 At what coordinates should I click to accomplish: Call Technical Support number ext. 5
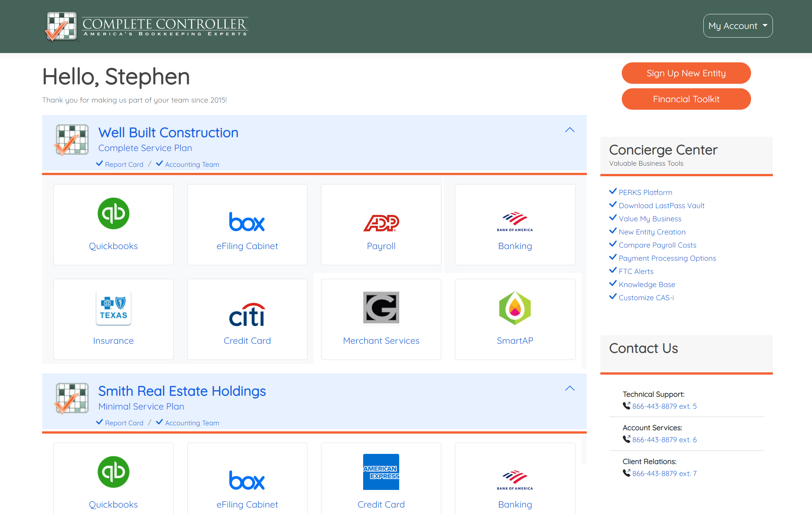[664, 406]
